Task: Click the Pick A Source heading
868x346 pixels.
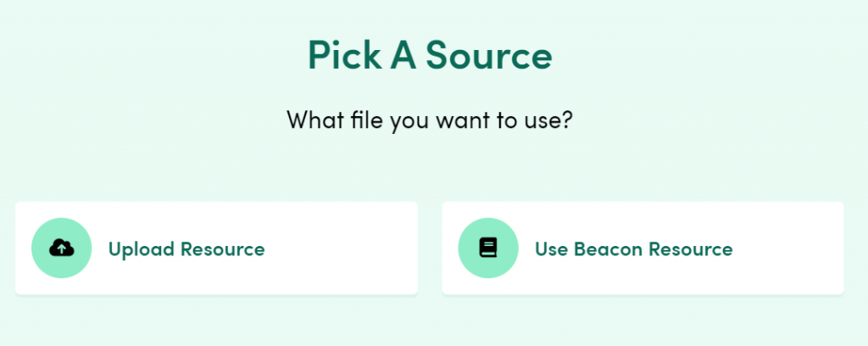Action: coord(430,56)
